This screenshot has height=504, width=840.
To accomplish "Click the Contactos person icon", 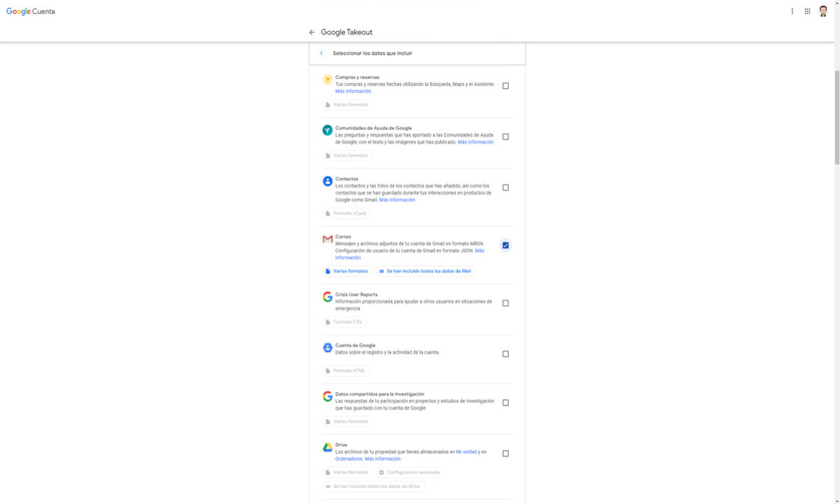I will point(328,181).
